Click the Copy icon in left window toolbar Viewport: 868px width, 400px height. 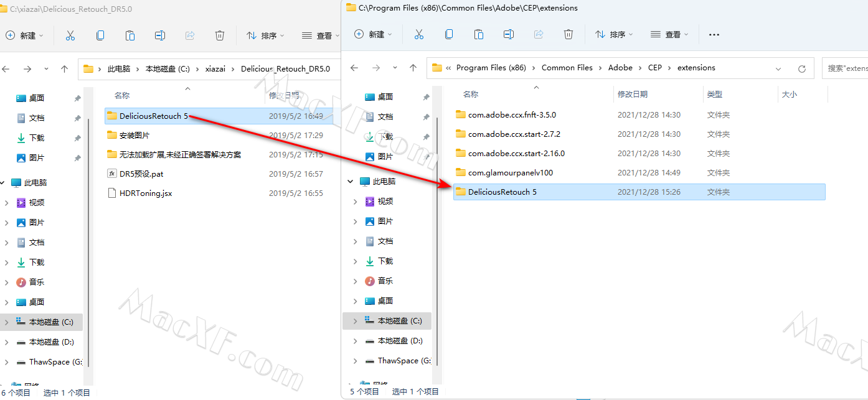100,35
